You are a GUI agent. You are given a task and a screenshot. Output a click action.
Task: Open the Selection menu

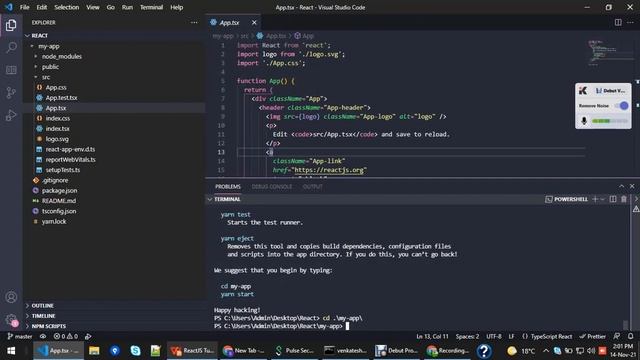tap(67, 7)
